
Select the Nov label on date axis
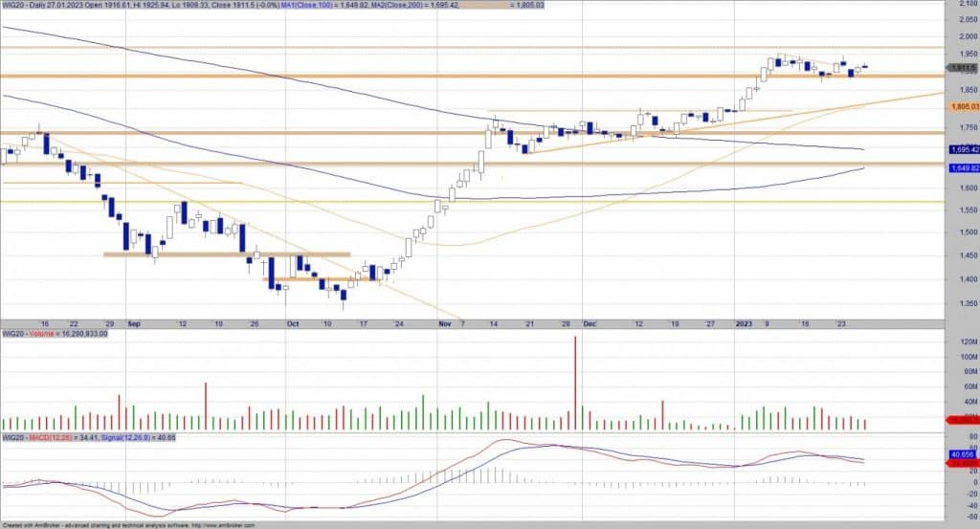pos(443,324)
